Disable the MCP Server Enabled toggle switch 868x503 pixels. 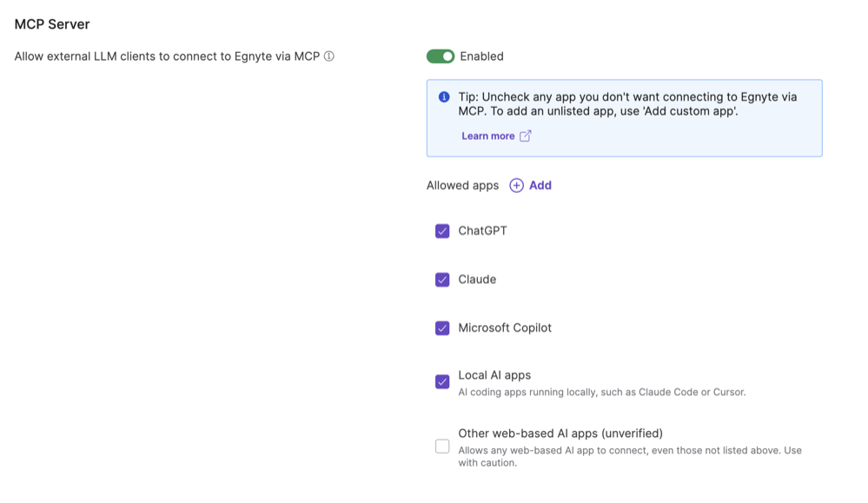click(441, 56)
